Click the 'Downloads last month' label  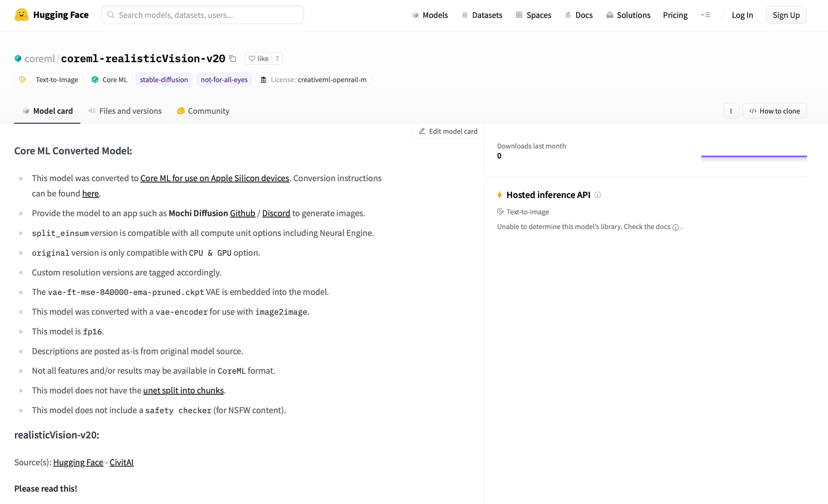tap(532, 146)
